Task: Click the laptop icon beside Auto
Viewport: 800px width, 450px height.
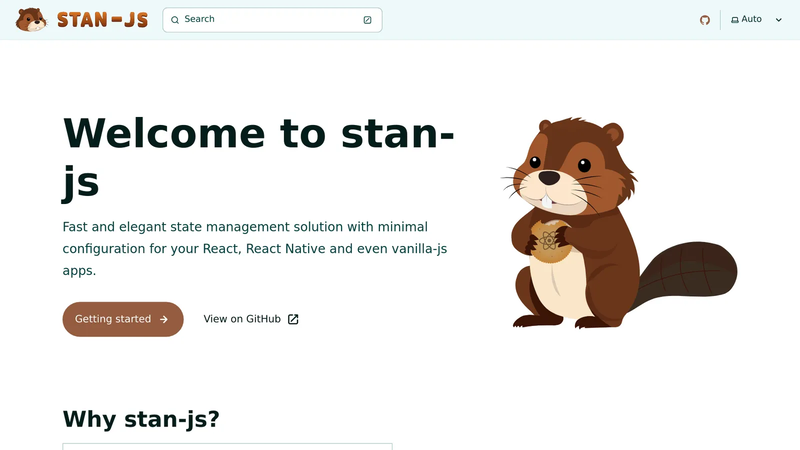Action: click(x=735, y=20)
